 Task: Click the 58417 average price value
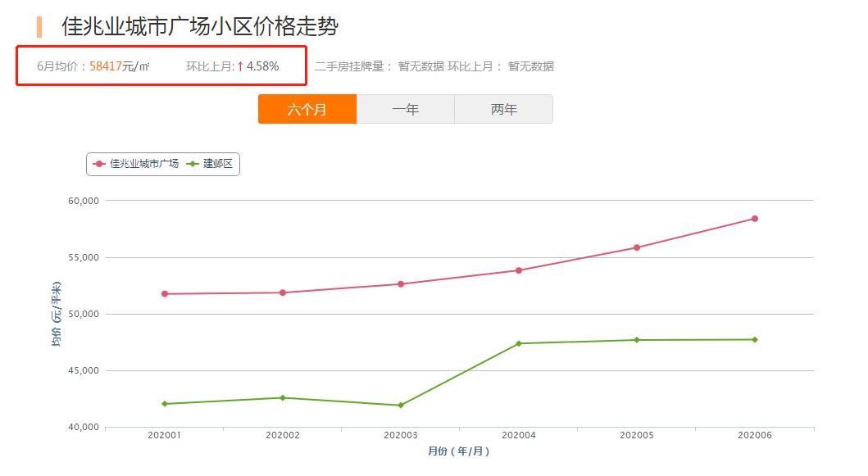click(105, 66)
